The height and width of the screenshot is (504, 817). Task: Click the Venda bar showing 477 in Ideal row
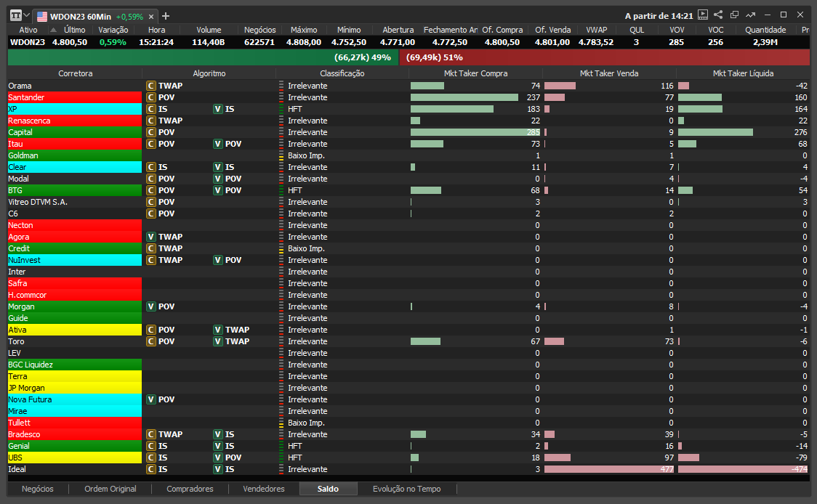(609, 469)
